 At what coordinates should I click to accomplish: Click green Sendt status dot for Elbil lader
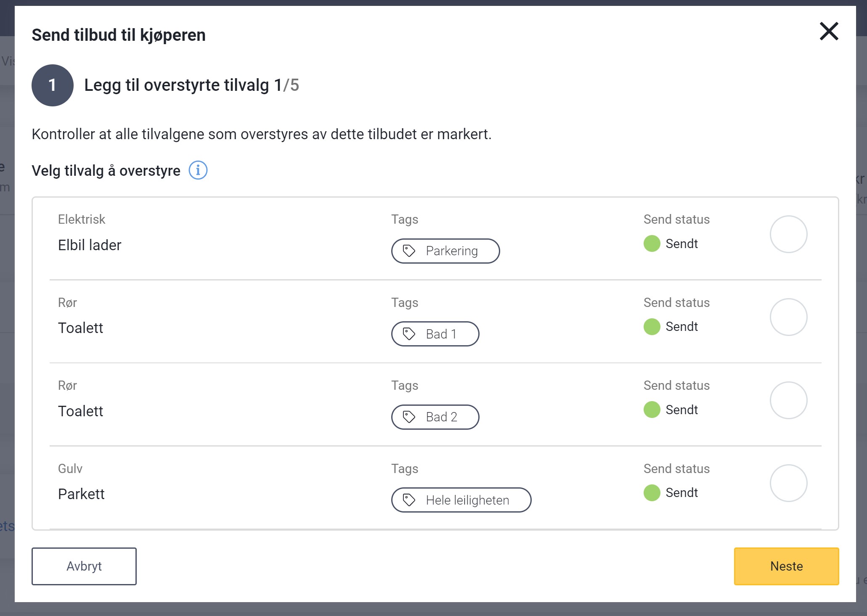652,243
